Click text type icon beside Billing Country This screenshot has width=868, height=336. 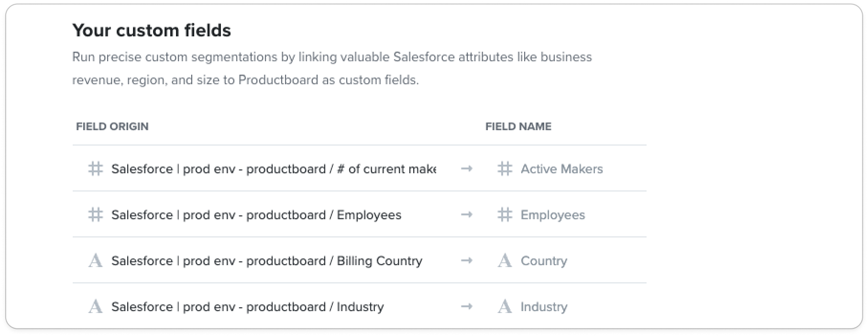tap(96, 260)
